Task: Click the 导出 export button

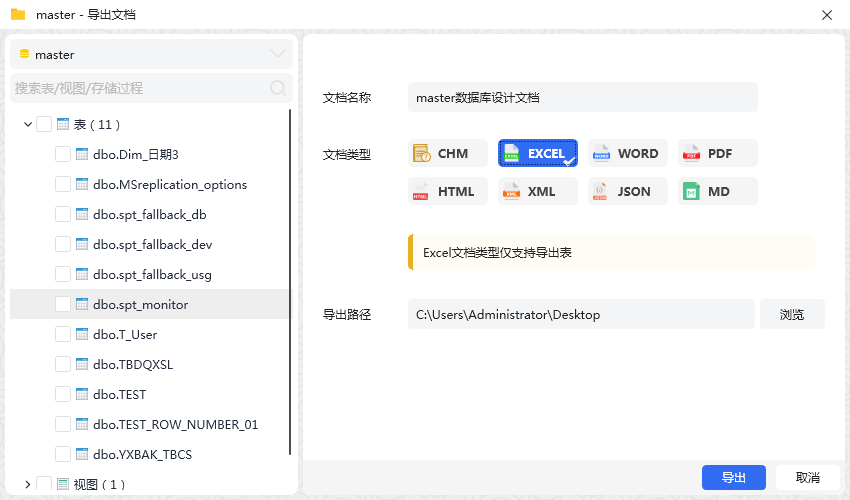Action: 733,477
